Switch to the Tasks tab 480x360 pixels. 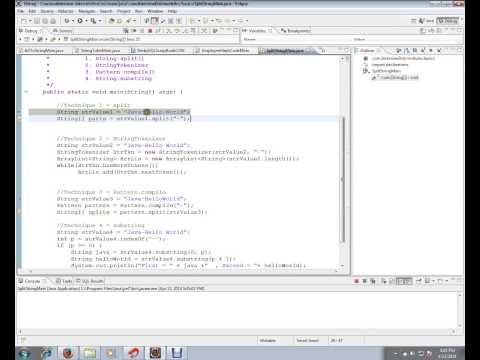pos(64,281)
